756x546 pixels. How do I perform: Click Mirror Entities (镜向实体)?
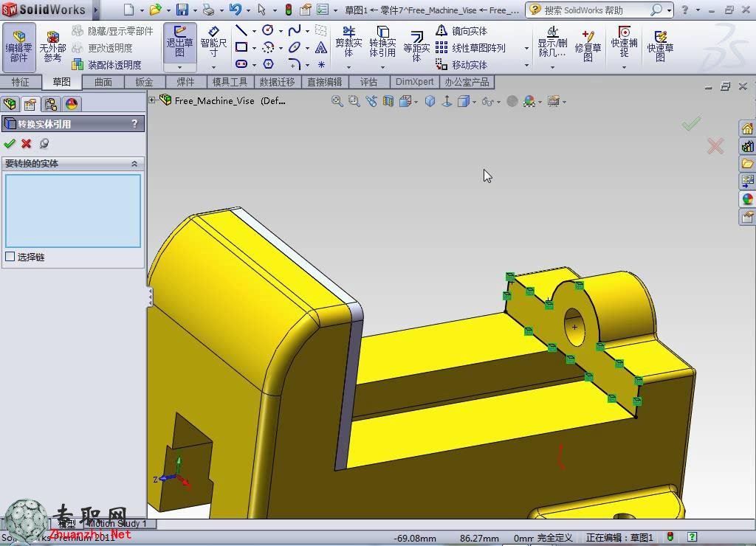461,31
